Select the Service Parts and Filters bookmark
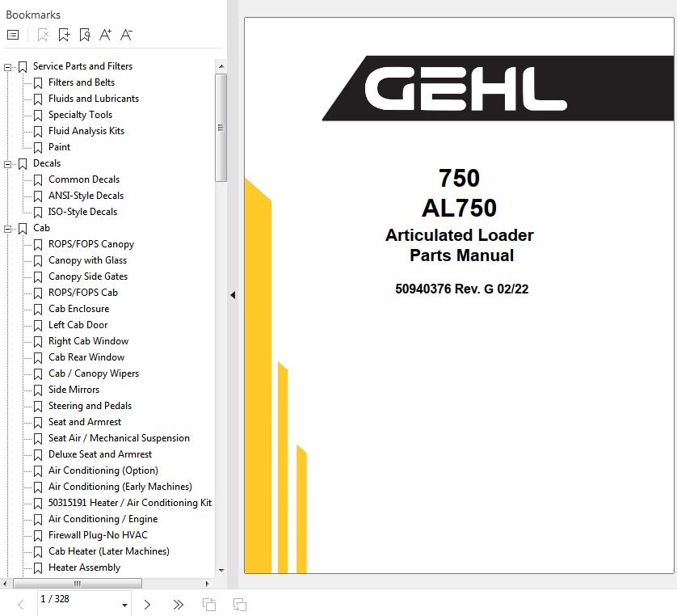The width and height of the screenshot is (677, 616). [82, 66]
